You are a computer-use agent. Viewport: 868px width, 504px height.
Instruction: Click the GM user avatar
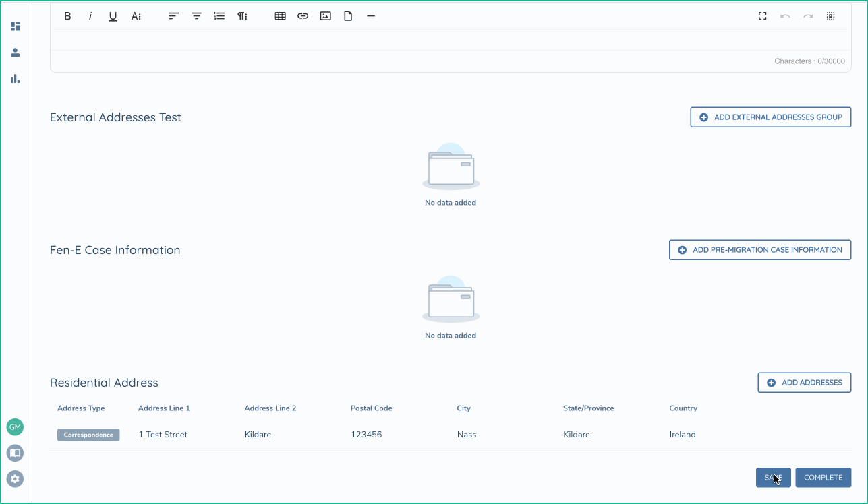(15, 427)
